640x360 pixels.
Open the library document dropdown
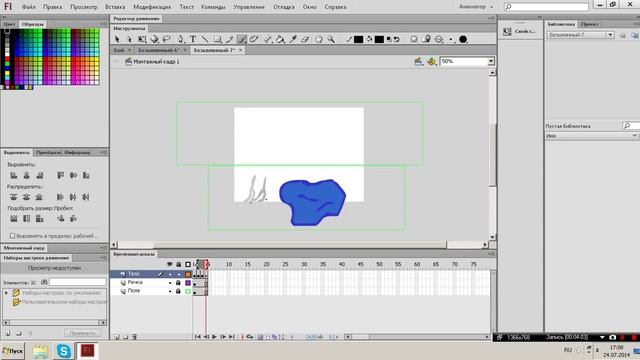click(610, 35)
